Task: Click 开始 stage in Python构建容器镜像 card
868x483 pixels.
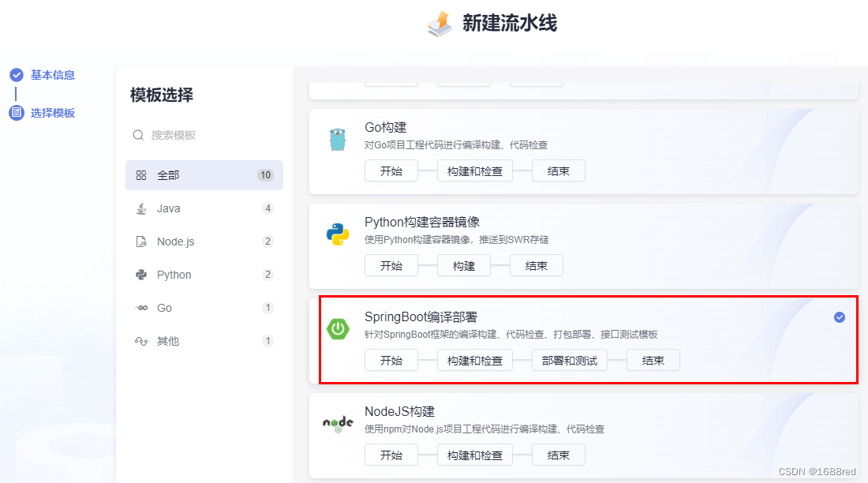Action: click(391, 266)
